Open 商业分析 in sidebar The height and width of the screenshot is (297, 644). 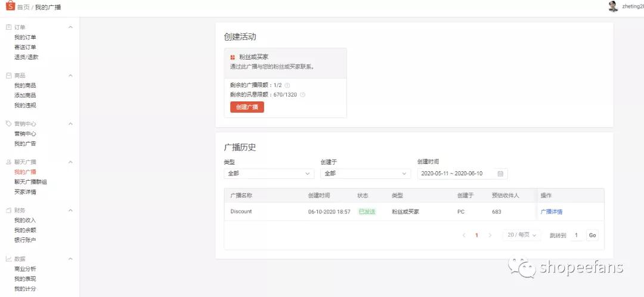click(25, 269)
